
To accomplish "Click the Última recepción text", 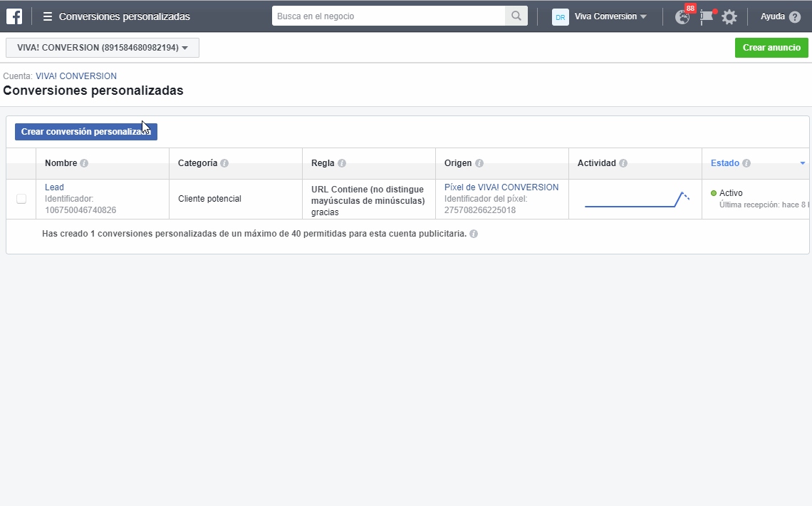I will tap(764, 205).
